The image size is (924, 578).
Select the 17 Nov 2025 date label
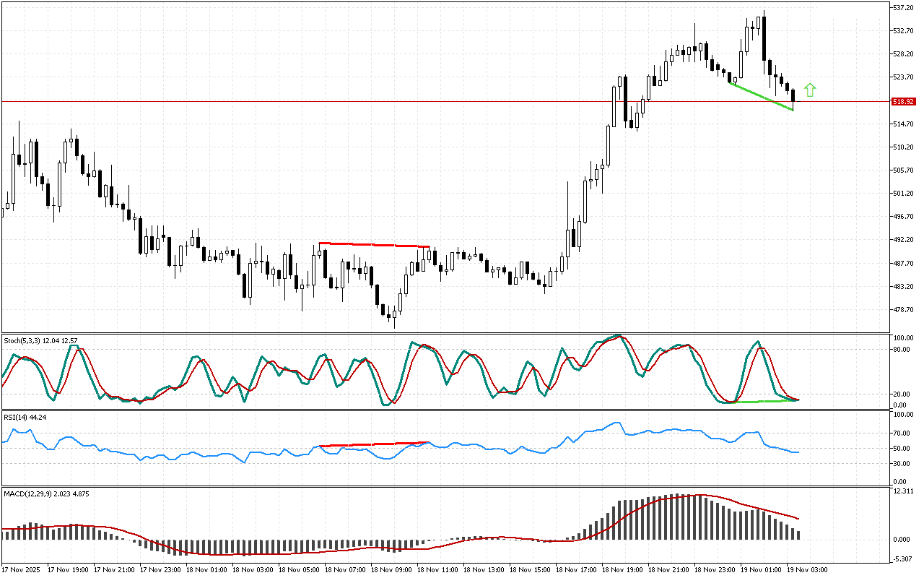[25, 569]
